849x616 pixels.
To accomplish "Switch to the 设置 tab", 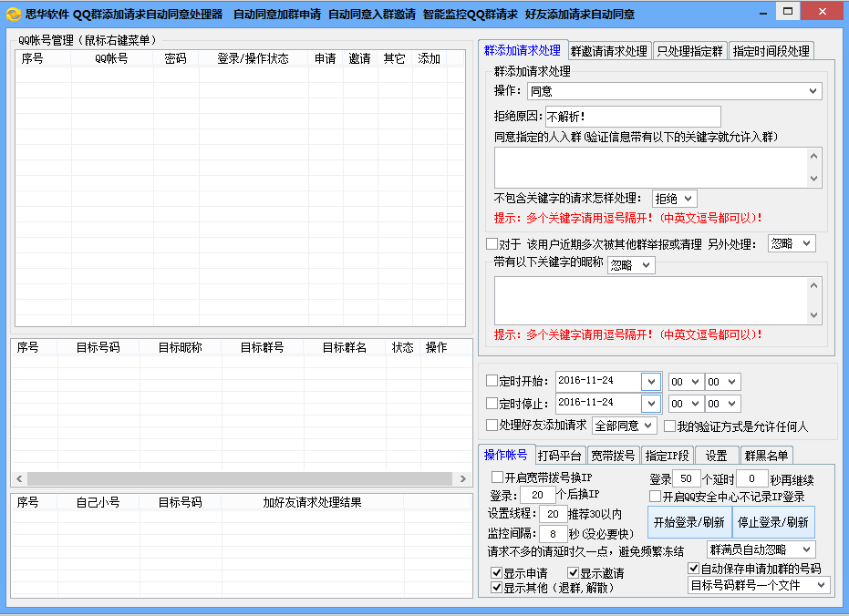I will 717,456.
